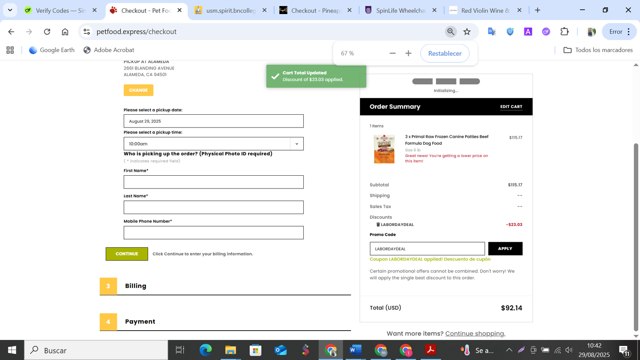Click the Apply promo code button
The image size is (640, 360).
click(505, 249)
